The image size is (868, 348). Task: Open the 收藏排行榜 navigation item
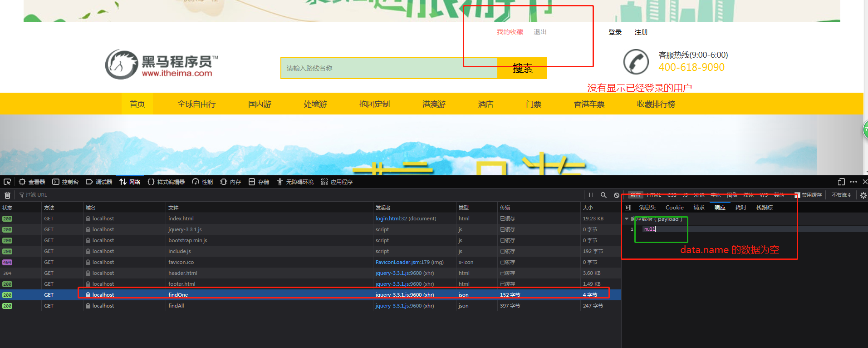656,104
